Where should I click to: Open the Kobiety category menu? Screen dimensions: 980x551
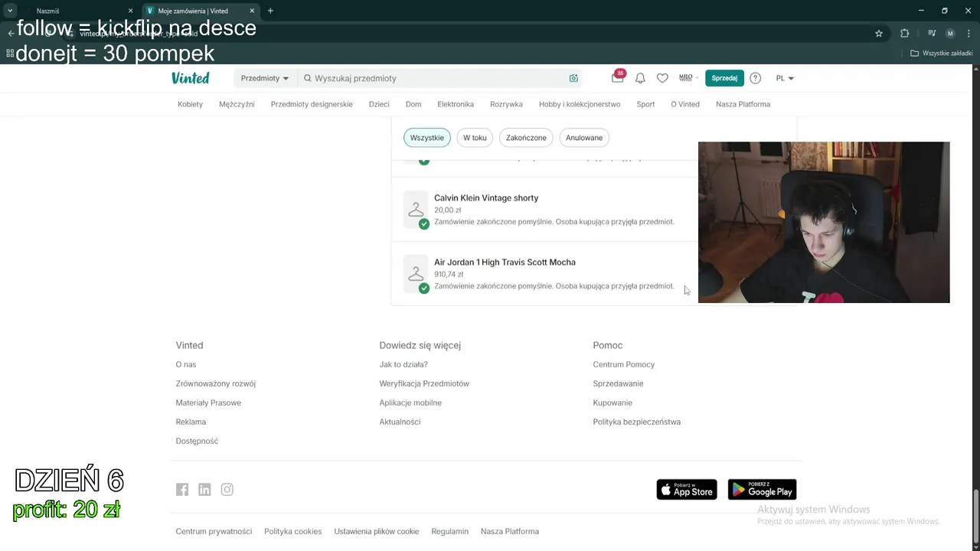tap(190, 104)
